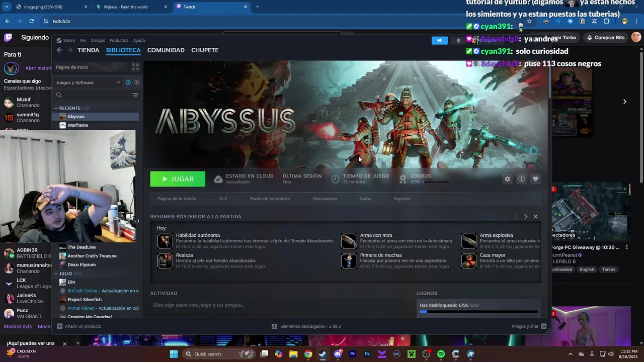Viewport: 644px width, 362px height.
Task: Click the Steam announcements megaphone button
Action: (x=440, y=41)
